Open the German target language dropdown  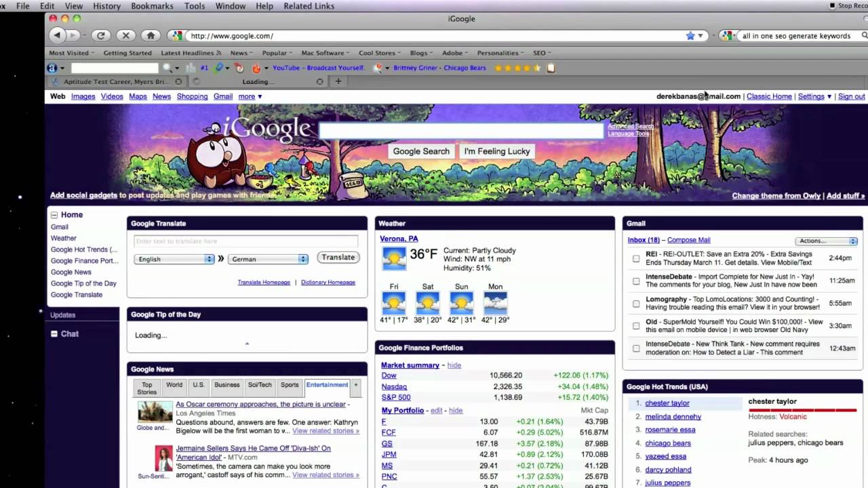coord(268,259)
